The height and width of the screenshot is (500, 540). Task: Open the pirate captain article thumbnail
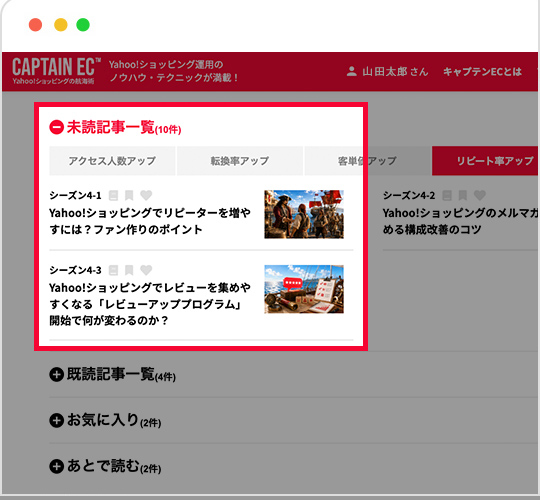[x=304, y=214]
